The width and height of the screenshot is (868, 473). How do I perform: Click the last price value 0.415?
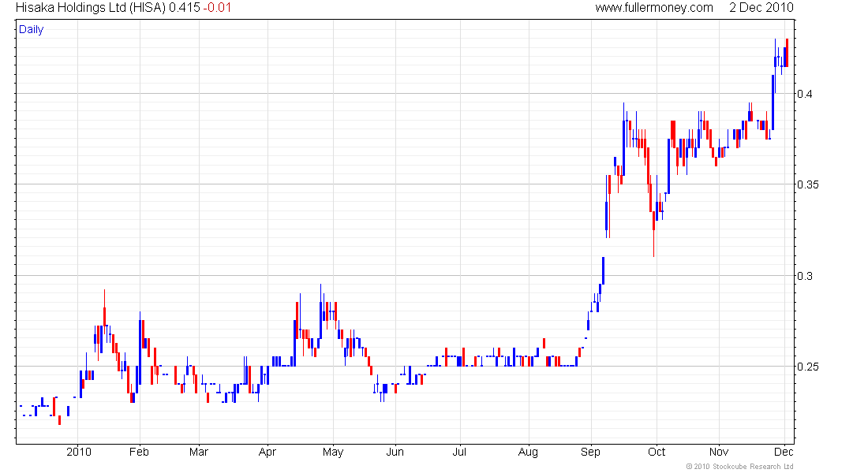pos(185,8)
